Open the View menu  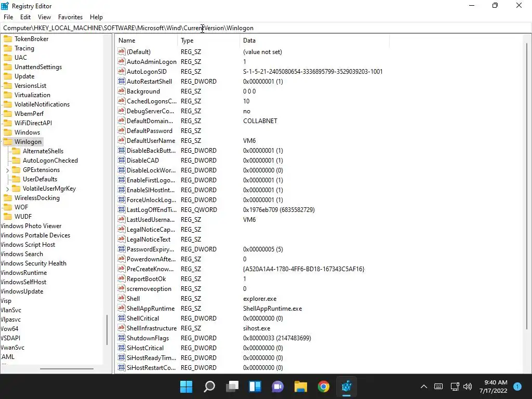pos(45,17)
